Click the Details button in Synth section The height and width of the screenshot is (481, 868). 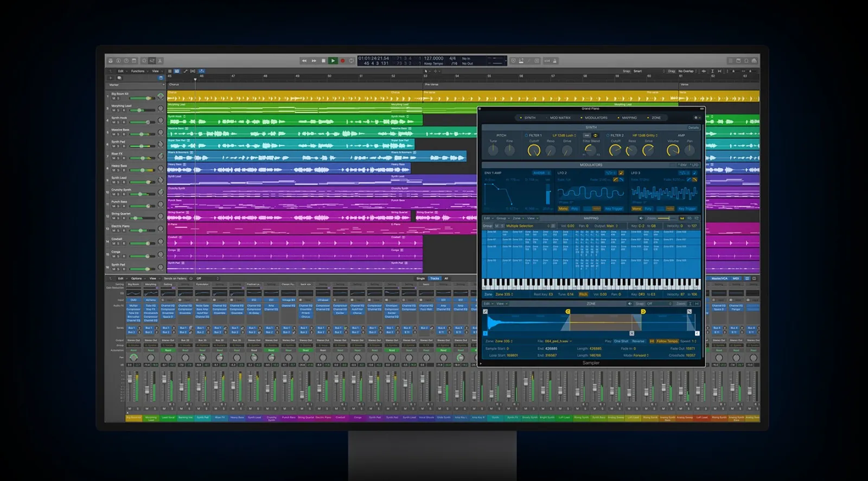pyautogui.click(x=693, y=128)
